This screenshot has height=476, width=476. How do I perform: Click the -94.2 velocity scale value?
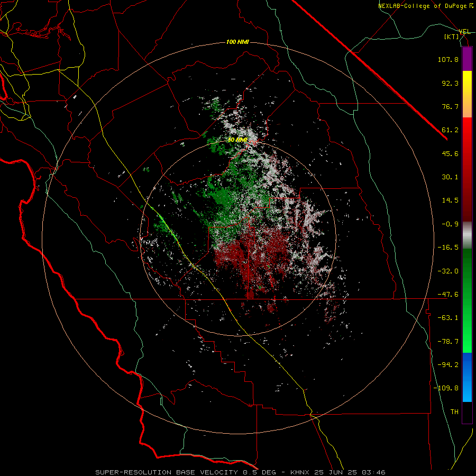(448, 365)
